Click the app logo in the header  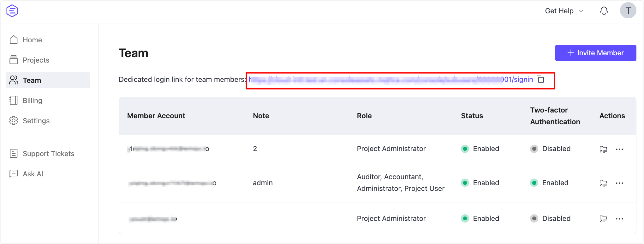(x=12, y=11)
